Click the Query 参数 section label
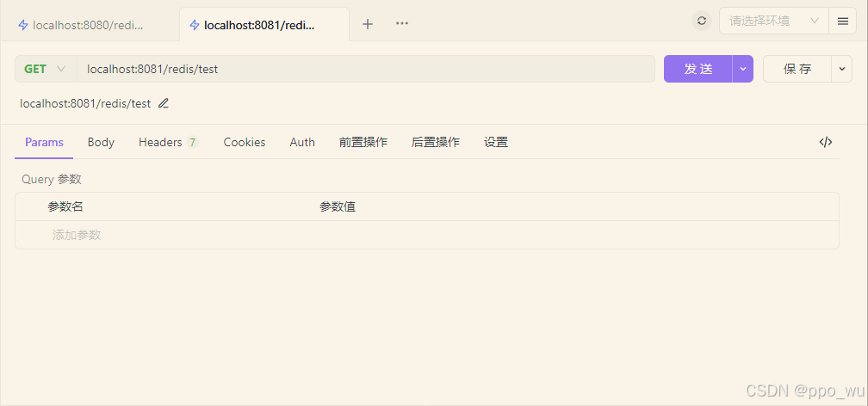This screenshot has height=406, width=868. pos(52,179)
